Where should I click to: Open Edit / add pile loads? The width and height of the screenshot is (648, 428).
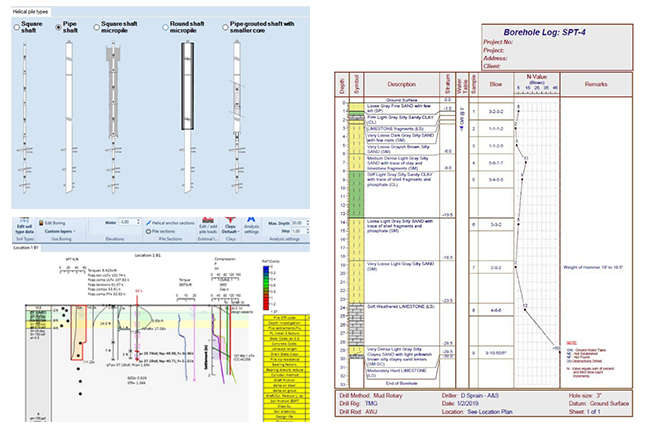(x=211, y=229)
